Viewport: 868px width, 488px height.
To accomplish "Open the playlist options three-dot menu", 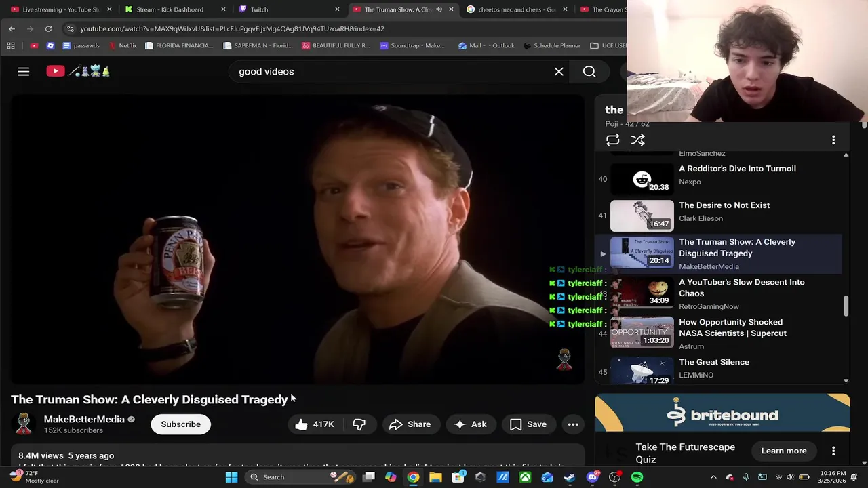I will (x=833, y=140).
